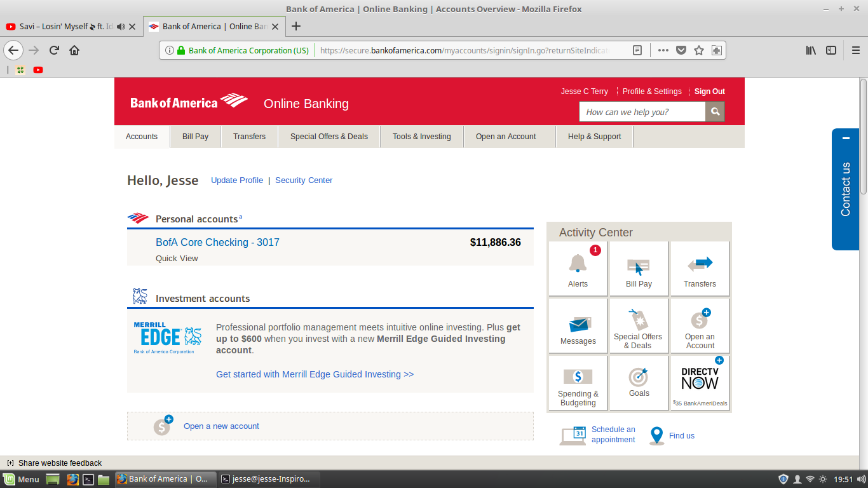Viewport: 868px width, 488px height.
Task: Open the Bill Pay tile in Activity Center
Action: [639, 268]
